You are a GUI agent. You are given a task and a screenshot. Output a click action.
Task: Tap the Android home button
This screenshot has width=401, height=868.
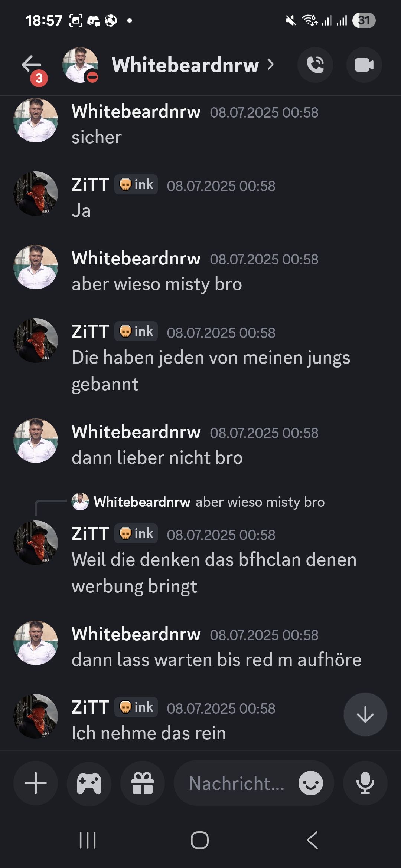(200, 840)
